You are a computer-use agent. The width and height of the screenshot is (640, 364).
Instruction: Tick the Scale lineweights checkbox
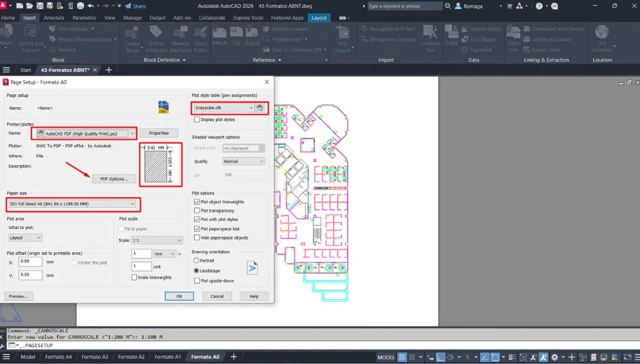pyautogui.click(x=134, y=277)
